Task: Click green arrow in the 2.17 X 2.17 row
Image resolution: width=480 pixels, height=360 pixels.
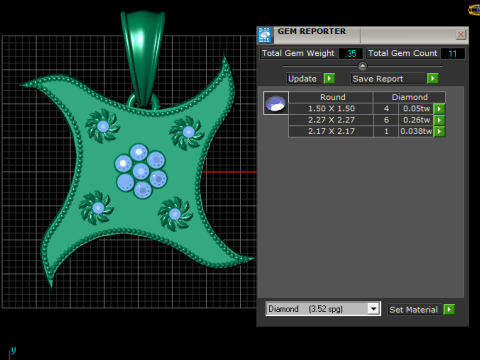Action: 439,131
